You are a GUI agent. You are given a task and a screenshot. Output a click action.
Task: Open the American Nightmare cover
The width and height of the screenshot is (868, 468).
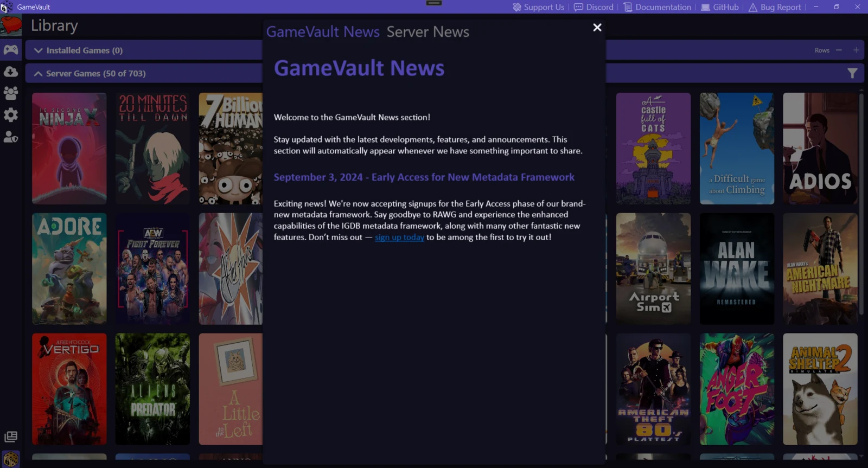point(820,269)
